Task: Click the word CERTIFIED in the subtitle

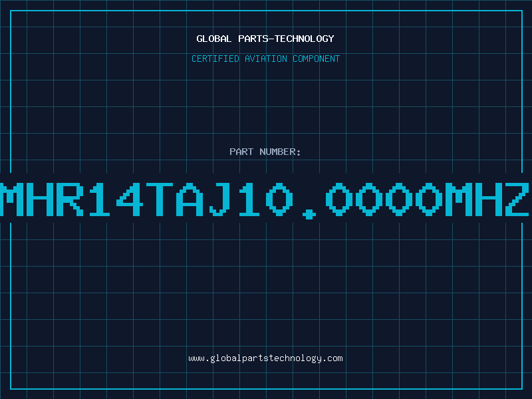Action: (x=215, y=59)
